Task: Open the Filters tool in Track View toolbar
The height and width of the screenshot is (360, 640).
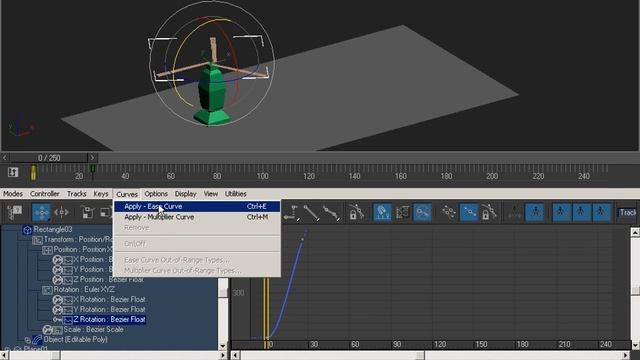Action: coord(15,212)
